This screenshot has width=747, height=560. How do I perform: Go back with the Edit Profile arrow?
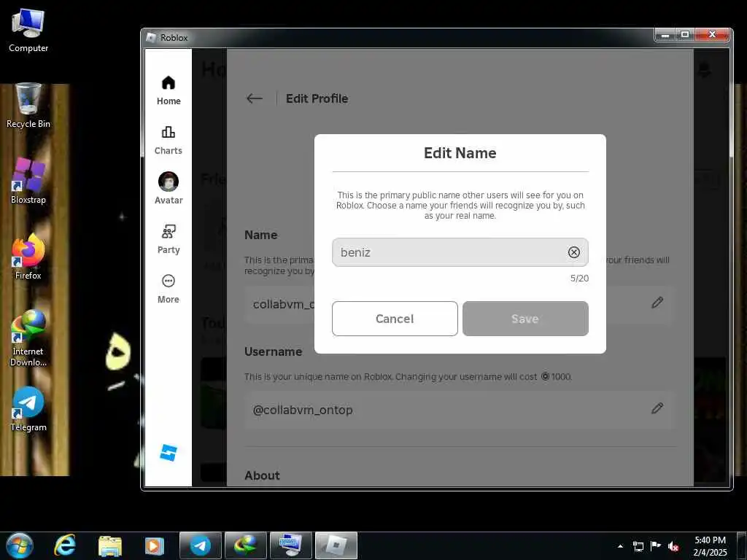[255, 98]
